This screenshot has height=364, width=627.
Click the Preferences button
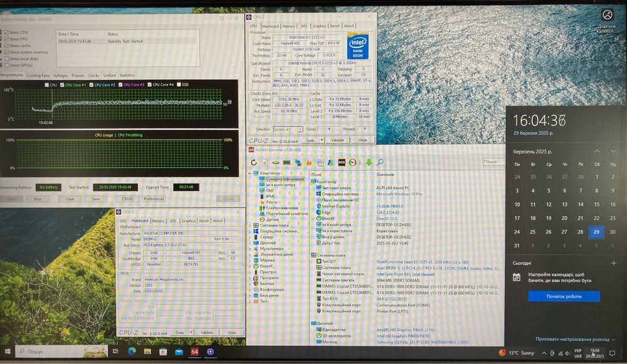tap(154, 199)
